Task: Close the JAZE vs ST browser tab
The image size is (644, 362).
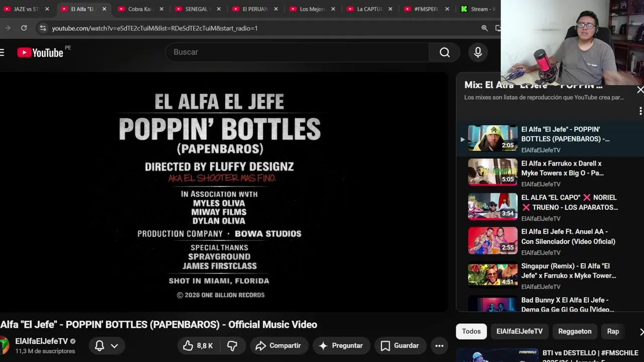Action: click(x=47, y=9)
